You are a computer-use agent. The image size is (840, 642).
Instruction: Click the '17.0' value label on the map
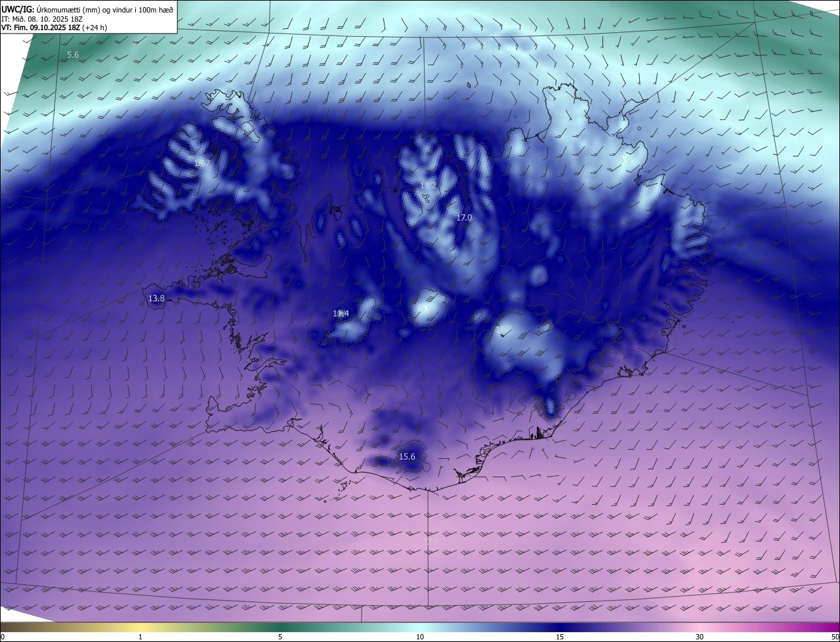tap(464, 217)
